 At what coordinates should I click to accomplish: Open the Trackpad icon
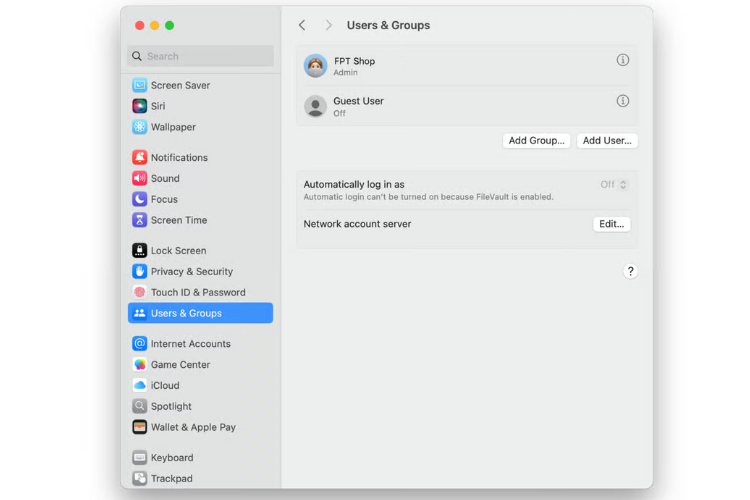tap(140, 478)
